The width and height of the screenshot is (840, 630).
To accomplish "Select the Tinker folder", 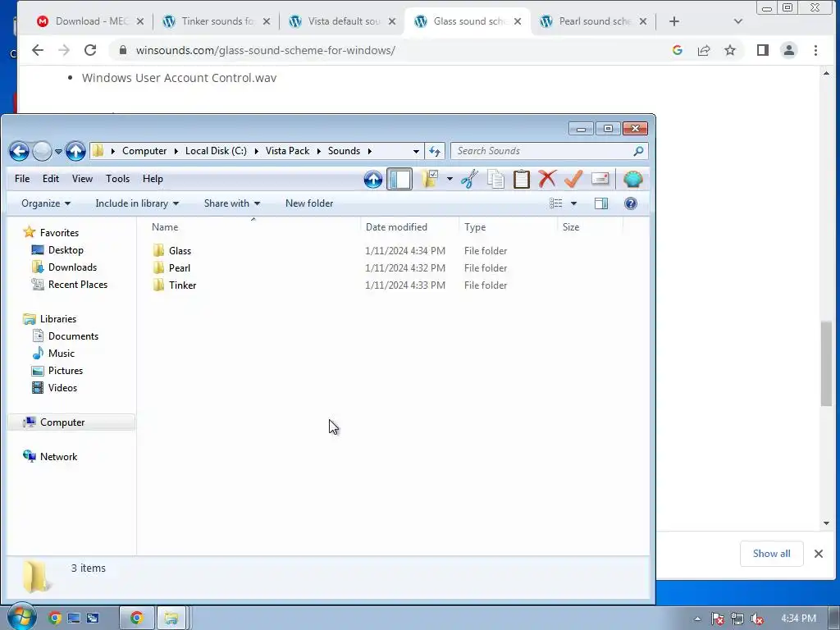I will tap(183, 285).
